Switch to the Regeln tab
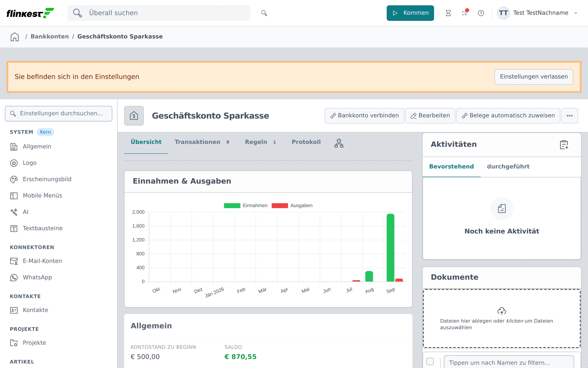Screen dimensions: 588x368 click(x=260, y=142)
